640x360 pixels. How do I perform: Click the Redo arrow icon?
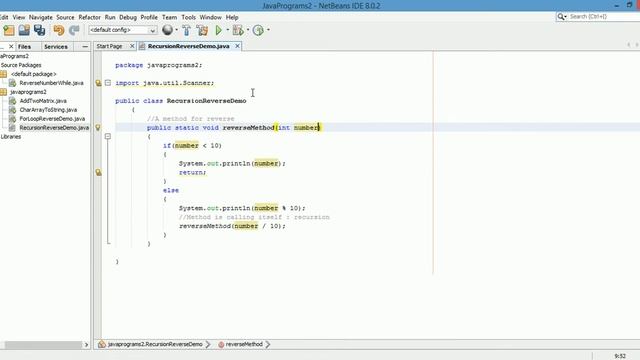click(74, 30)
